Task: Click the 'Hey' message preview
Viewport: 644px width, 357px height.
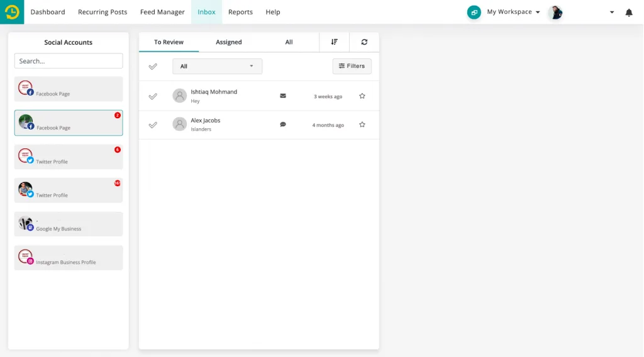Action: pos(195,101)
